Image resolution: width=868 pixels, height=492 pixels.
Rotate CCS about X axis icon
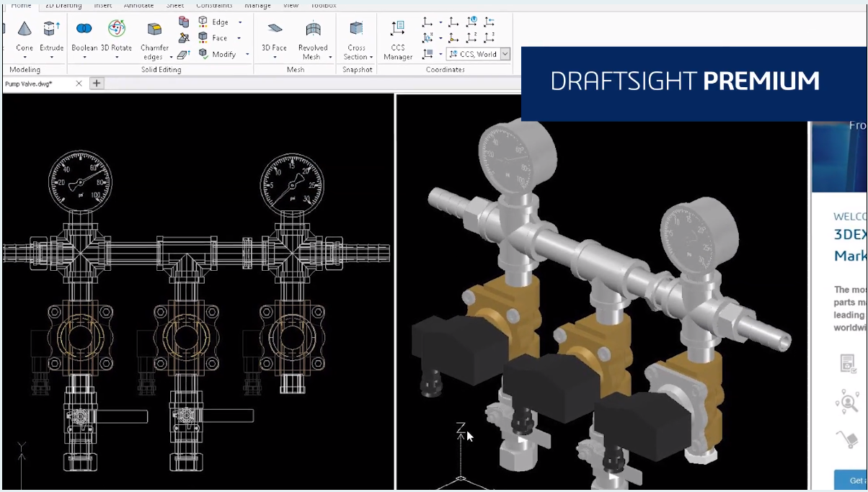[428, 37]
